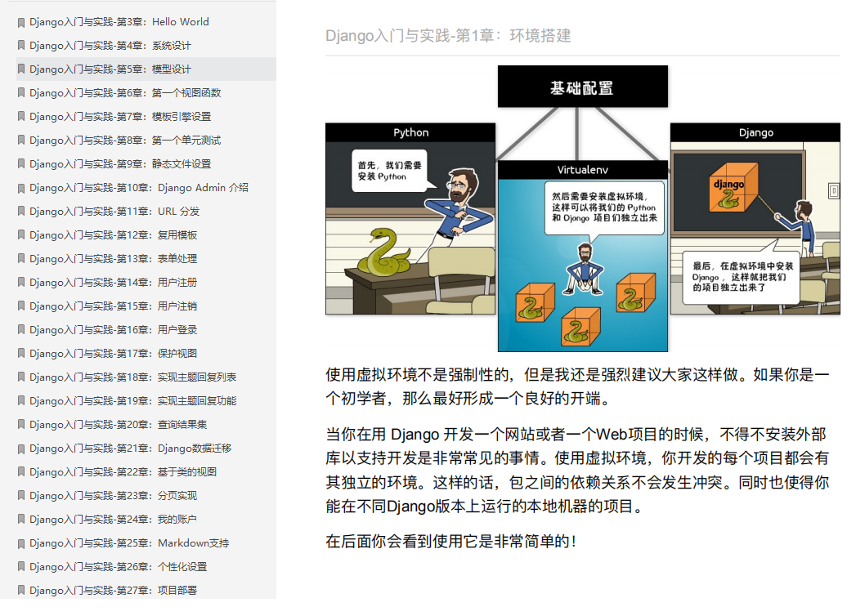This screenshot has width=856, height=616.
Task: Click bookmark icon beside 第15章 用户注销
Action: pyautogui.click(x=21, y=306)
